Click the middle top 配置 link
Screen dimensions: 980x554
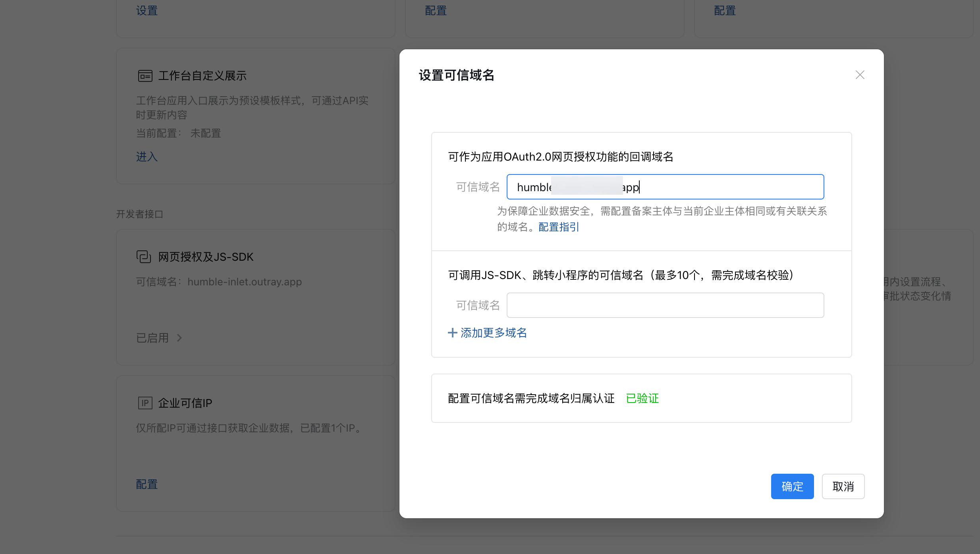tap(436, 10)
